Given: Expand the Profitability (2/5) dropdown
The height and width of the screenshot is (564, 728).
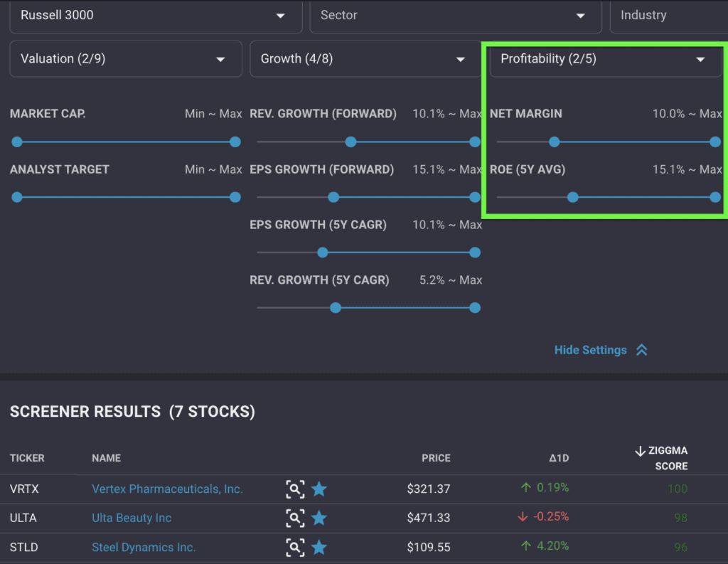Looking at the screenshot, I should (x=606, y=59).
